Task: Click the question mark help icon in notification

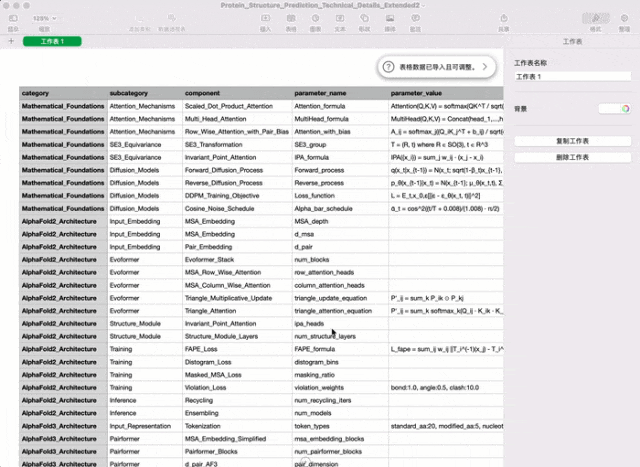Action: click(389, 67)
